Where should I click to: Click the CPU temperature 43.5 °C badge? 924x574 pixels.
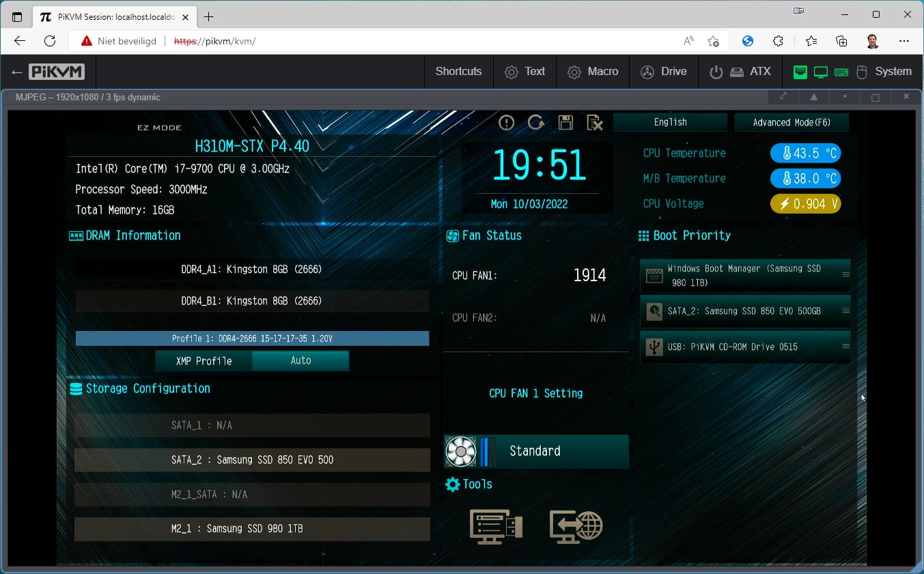pos(805,153)
